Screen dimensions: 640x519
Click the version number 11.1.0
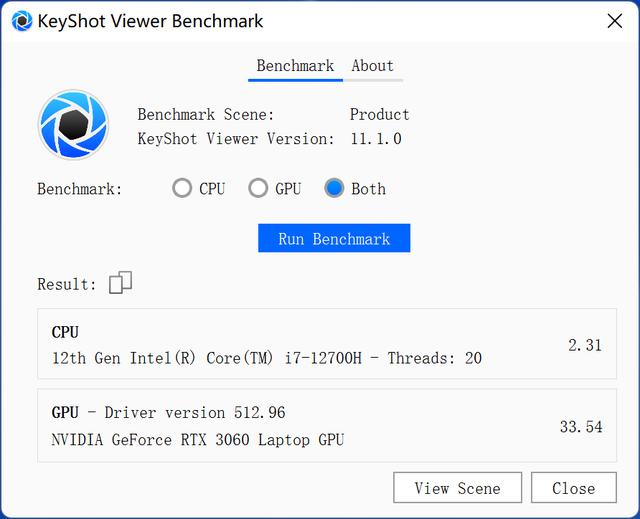click(x=376, y=139)
